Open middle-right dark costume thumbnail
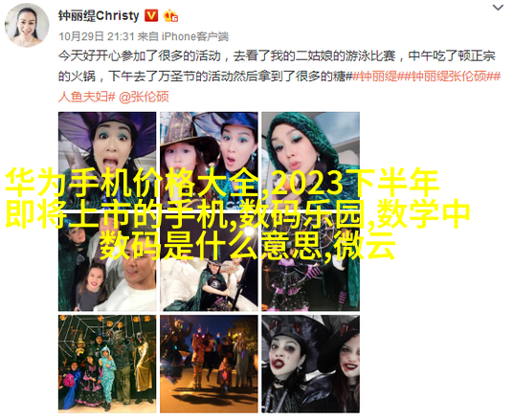 [x=310, y=262]
